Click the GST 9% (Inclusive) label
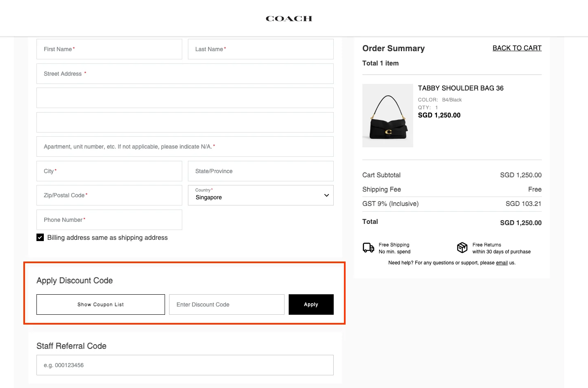This screenshot has width=588, height=388. (391, 204)
